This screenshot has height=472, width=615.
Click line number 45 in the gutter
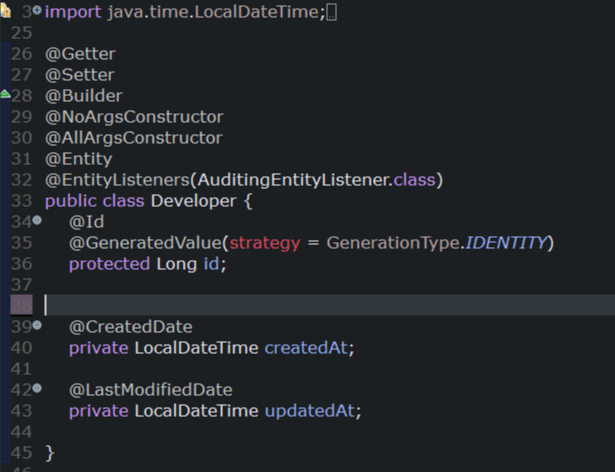click(22, 453)
